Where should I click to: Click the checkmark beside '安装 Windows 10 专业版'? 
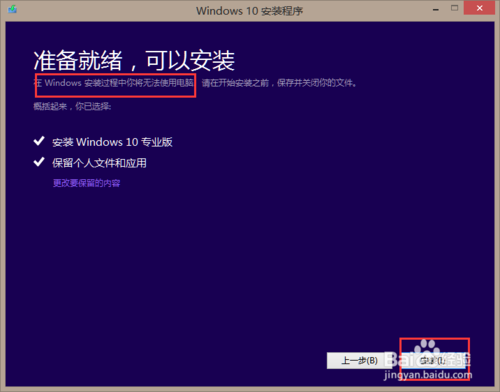tap(39, 141)
